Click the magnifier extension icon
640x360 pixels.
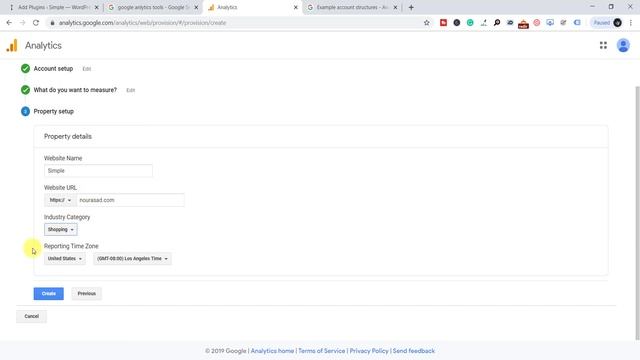(x=497, y=23)
